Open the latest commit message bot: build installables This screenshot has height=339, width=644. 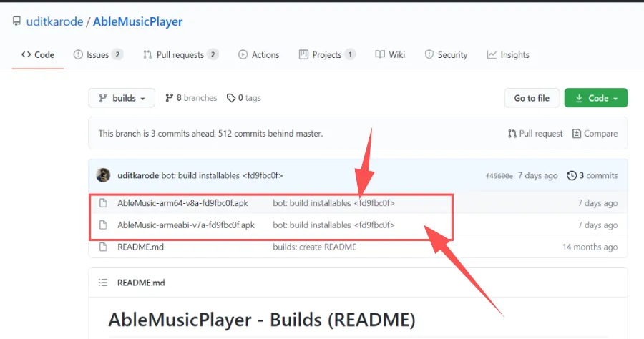[x=223, y=175]
